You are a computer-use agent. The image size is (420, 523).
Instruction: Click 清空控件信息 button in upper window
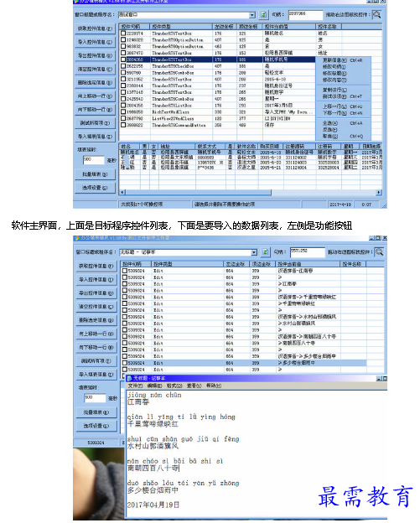95,69
